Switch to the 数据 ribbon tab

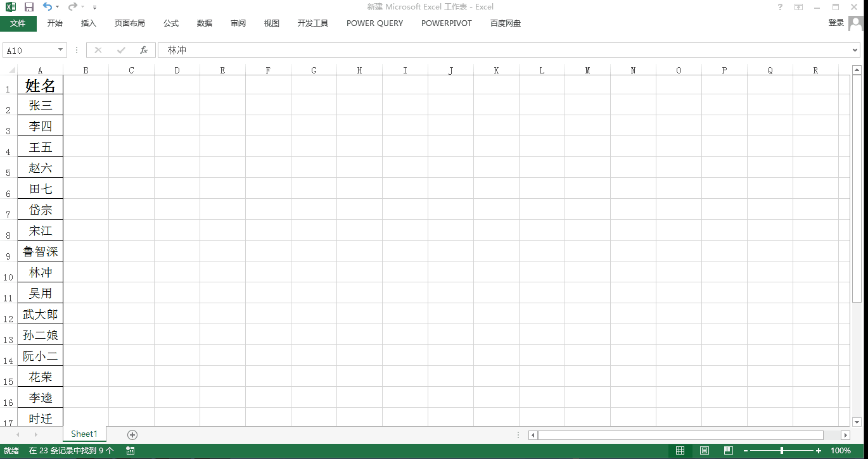coord(205,23)
